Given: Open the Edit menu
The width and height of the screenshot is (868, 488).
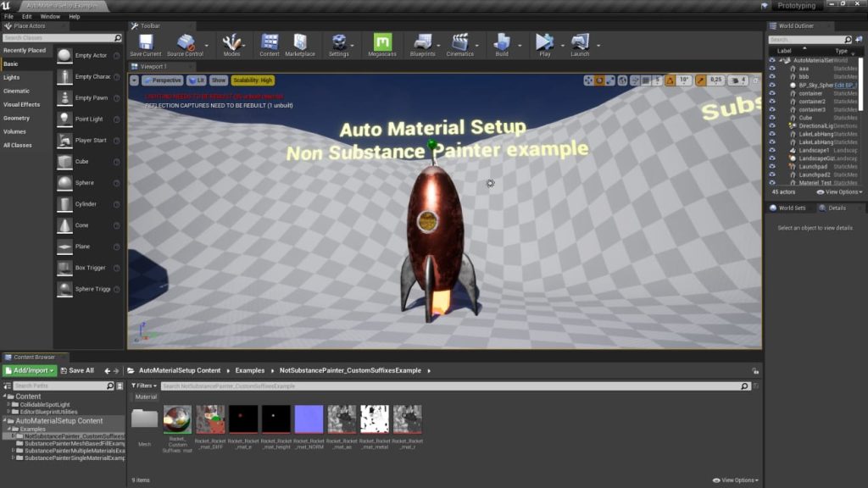Looking at the screenshot, I should pos(25,14).
